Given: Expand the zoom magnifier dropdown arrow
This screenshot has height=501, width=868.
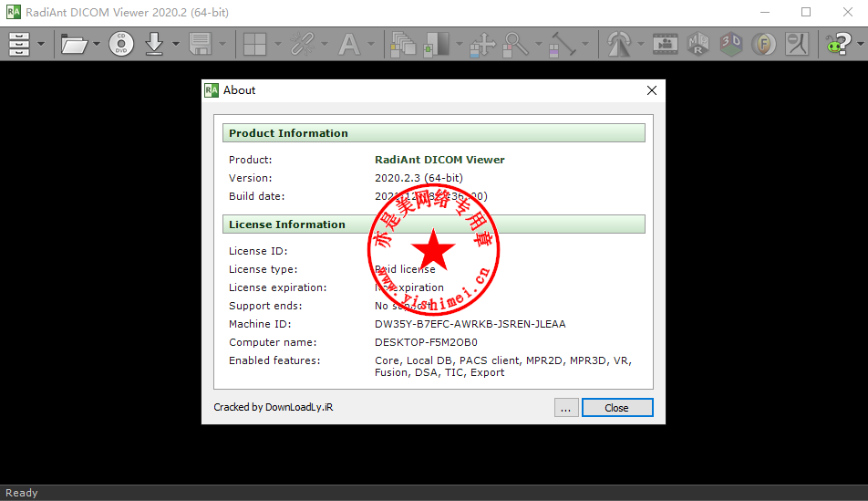Looking at the screenshot, I should pyautogui.click(x=538, y=44).
